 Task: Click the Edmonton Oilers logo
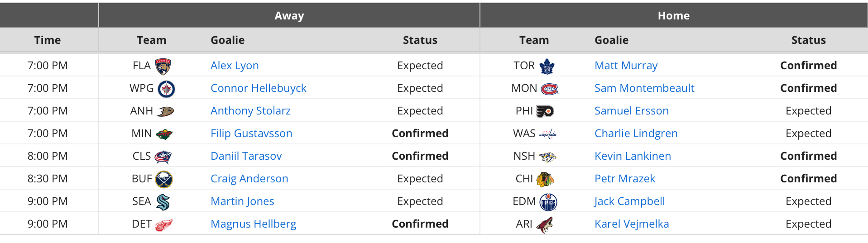pos(548,202)
